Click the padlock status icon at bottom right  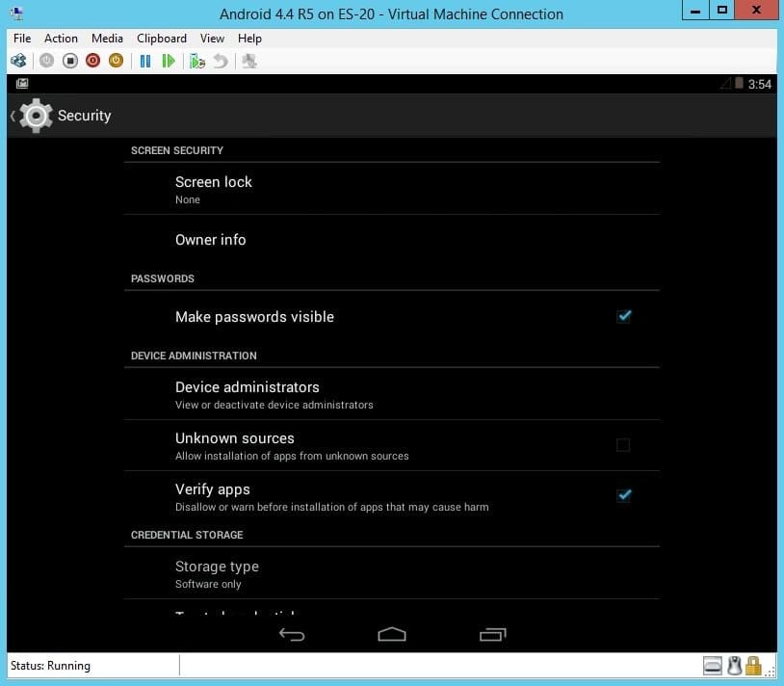tap(753, 666)
